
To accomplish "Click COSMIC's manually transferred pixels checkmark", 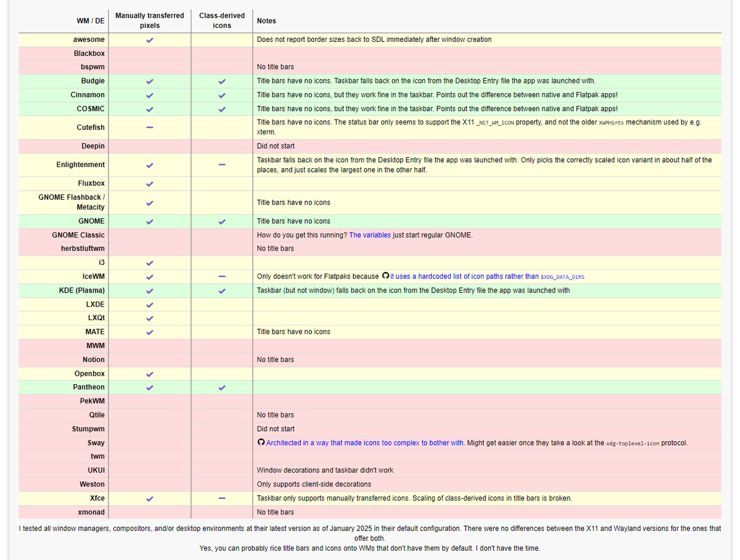I will click(150, 109).
